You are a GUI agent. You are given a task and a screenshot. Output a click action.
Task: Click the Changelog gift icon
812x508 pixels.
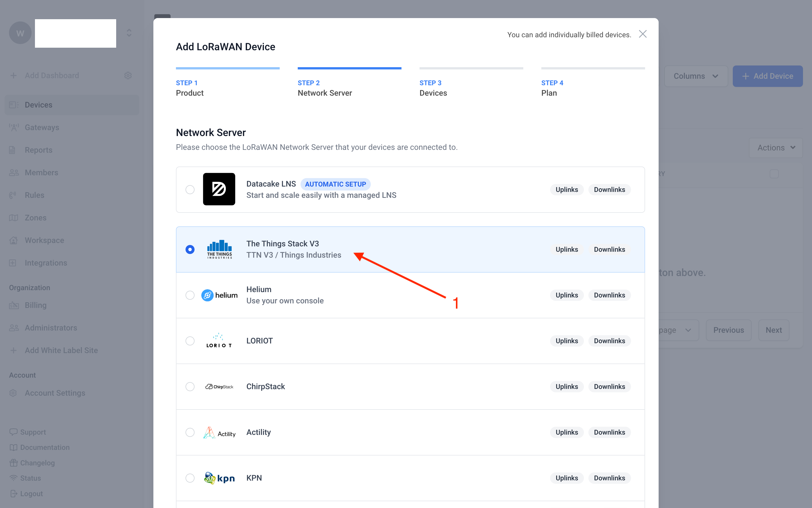click(14, 463)
